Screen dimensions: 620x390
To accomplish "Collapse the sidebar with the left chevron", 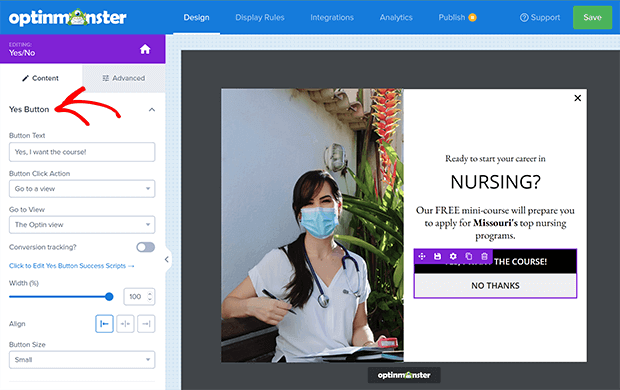I will tap(167, 259).
